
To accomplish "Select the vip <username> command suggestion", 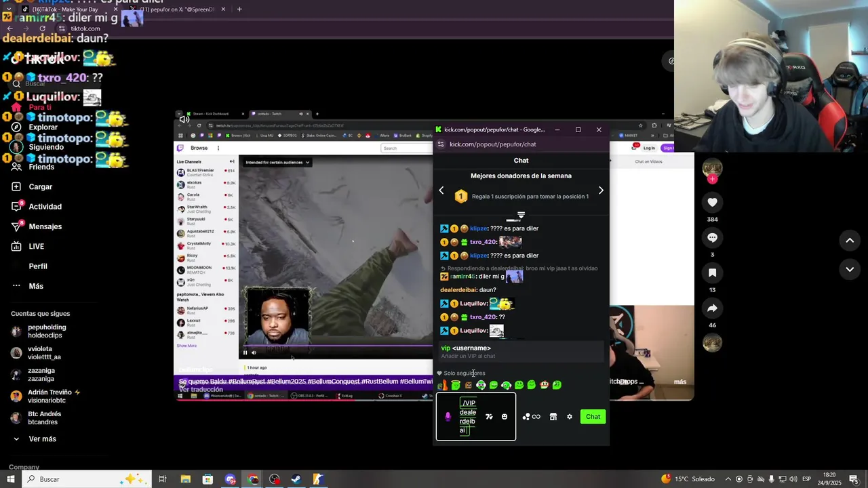I will tap(521, 352).
